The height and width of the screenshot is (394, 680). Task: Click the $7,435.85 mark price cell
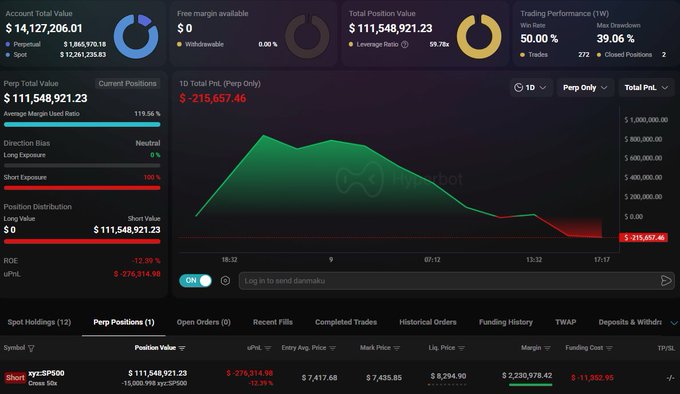click(384, 378)
